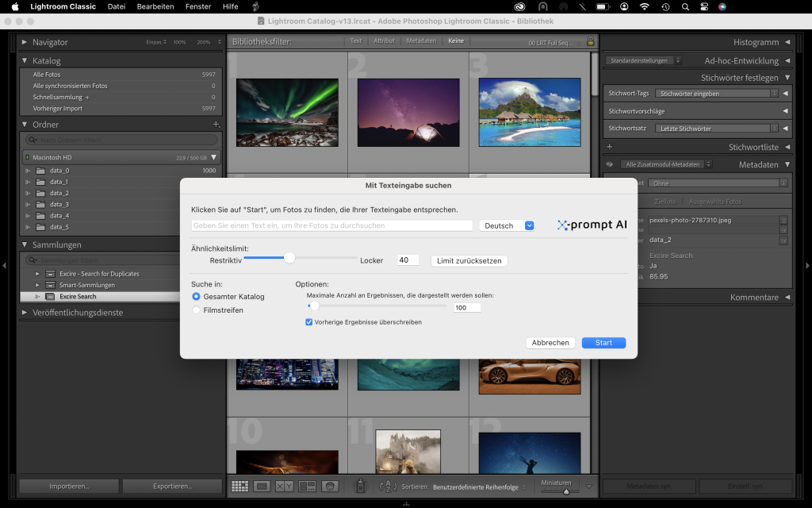Collapse the Katalog panel
812x508 pixels.
pyautogui.click(x=25, y=60)
